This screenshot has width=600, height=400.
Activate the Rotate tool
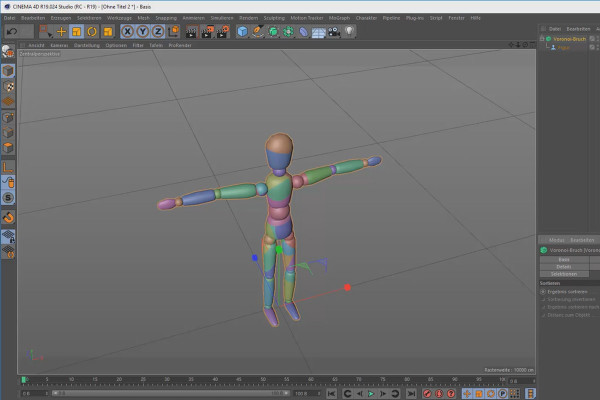click(92, 31)
